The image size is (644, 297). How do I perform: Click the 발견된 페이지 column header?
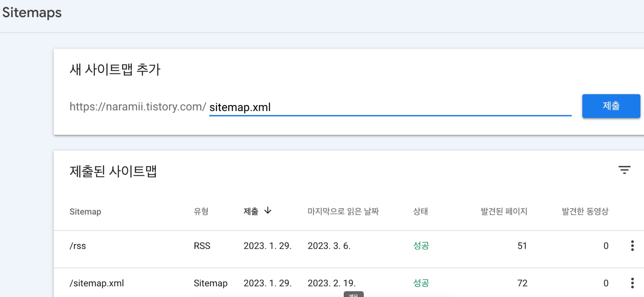point(504,211)
